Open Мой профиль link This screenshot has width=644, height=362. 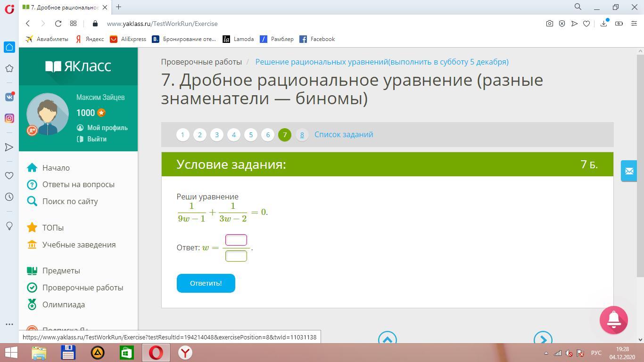(x=107, y=128)
